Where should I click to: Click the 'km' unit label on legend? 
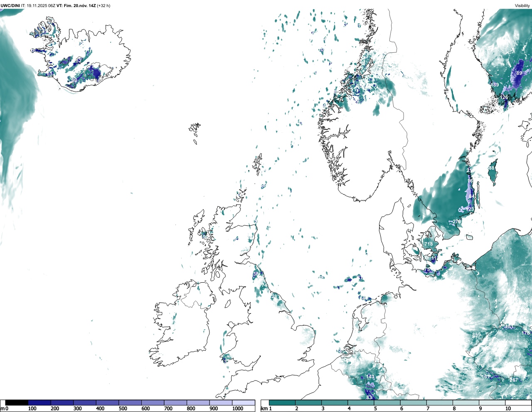pos(264,409)
